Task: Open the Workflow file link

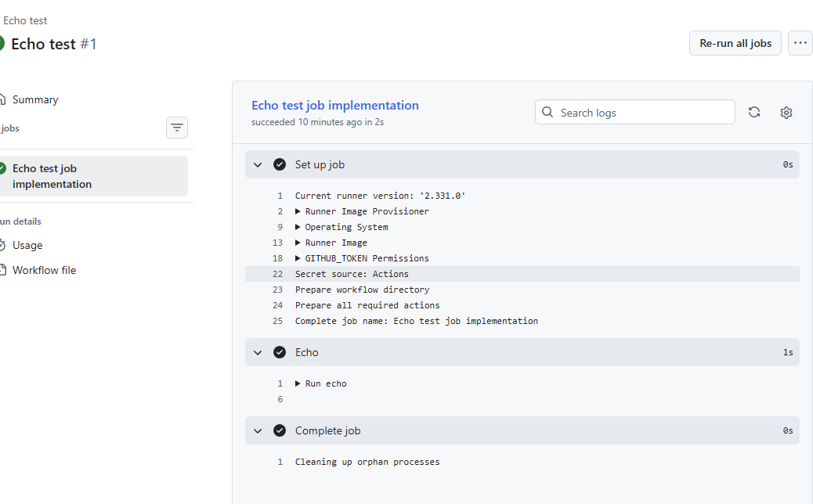Action: [44, 270]
